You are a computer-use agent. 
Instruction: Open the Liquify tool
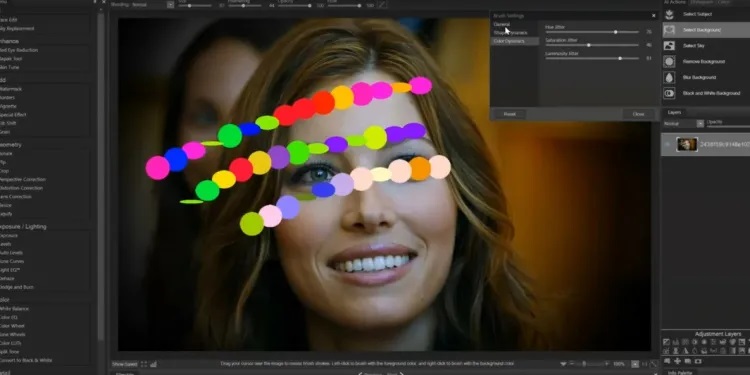[x=6, y=214]
